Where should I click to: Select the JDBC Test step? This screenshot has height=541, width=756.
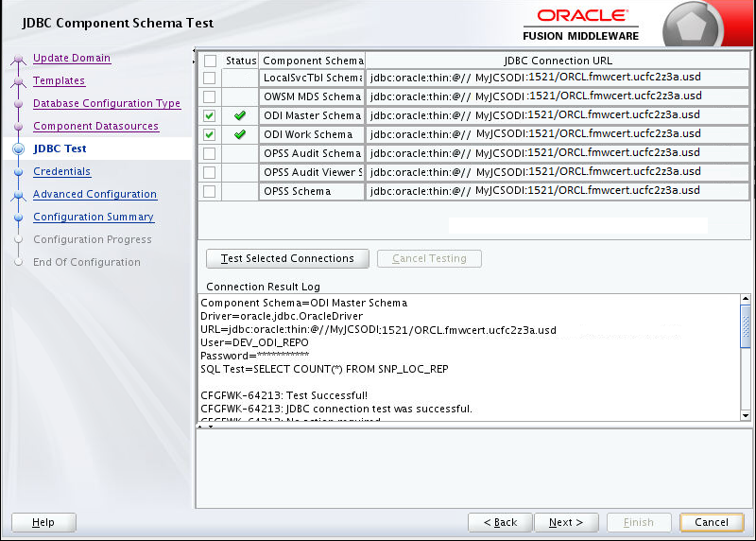60,148
